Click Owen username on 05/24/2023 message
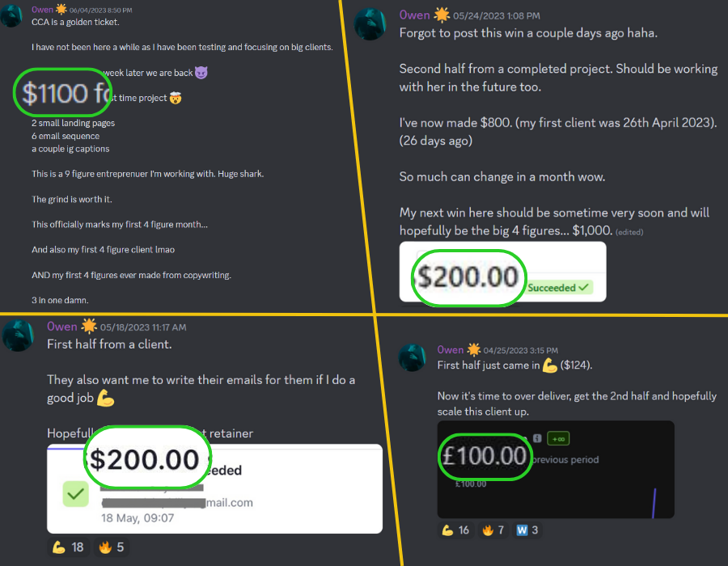 coord(415,15)
